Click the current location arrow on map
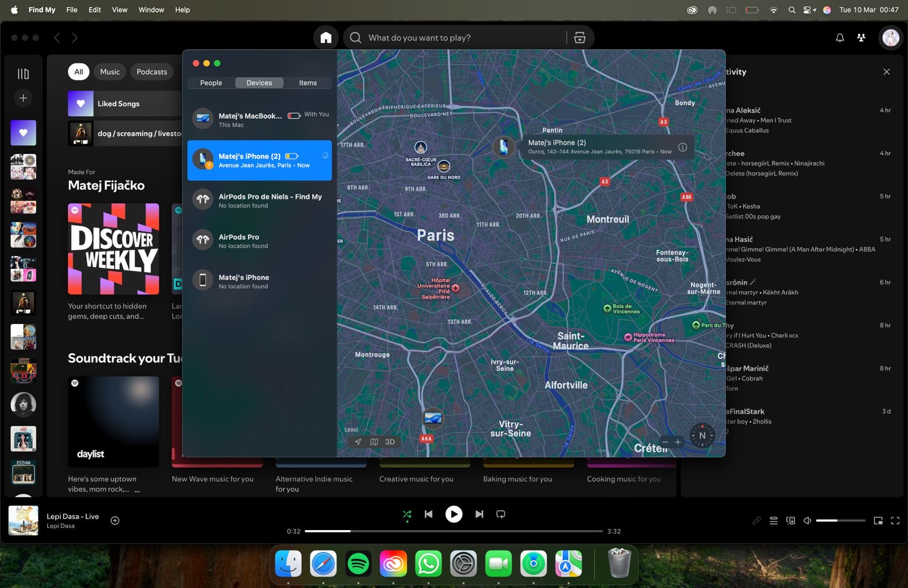Viewport: 908px width, 588px height. [x=358, y=442]
